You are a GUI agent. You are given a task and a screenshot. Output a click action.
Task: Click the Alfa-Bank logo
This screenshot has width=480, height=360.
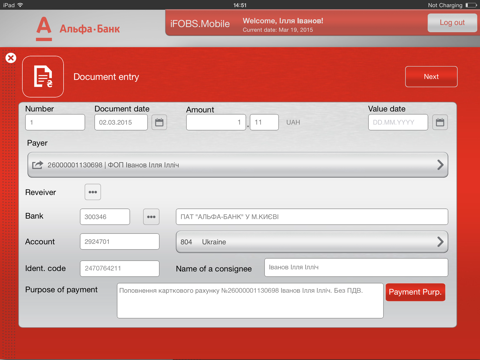click(78, 29)
